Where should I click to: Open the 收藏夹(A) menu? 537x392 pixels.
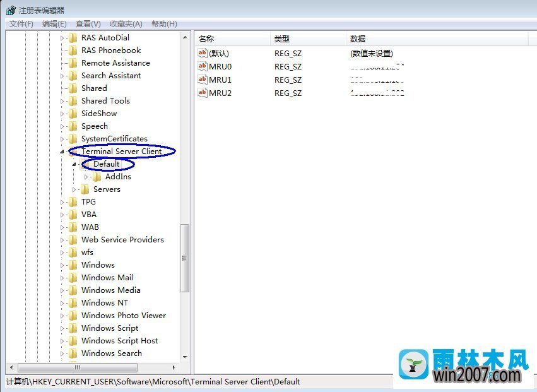pos(126,23)
